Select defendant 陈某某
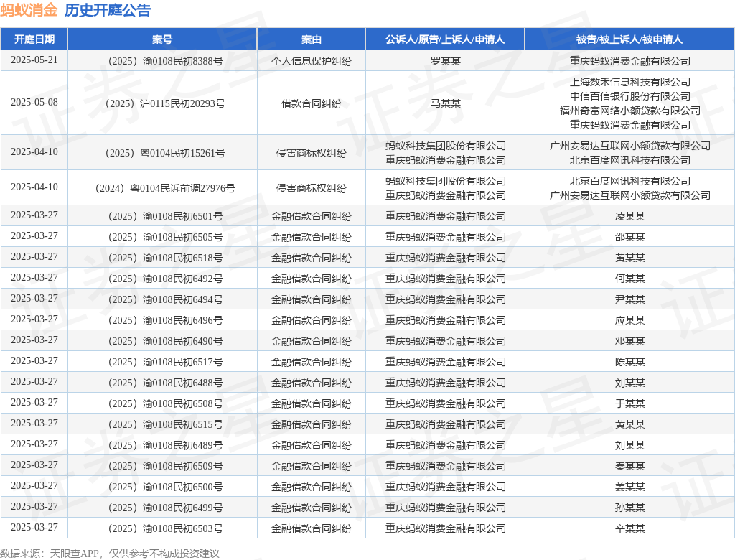This screenshot has height=560, width=735. 630,362
